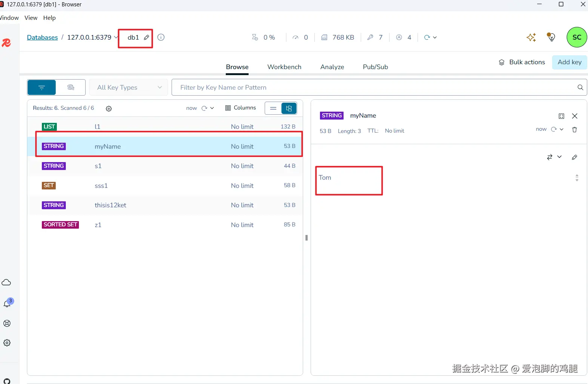Click the CPU usage 0 % stat
Image resolution: width=588 pixels, height=384 pixels.
click(x=264, y=37)
